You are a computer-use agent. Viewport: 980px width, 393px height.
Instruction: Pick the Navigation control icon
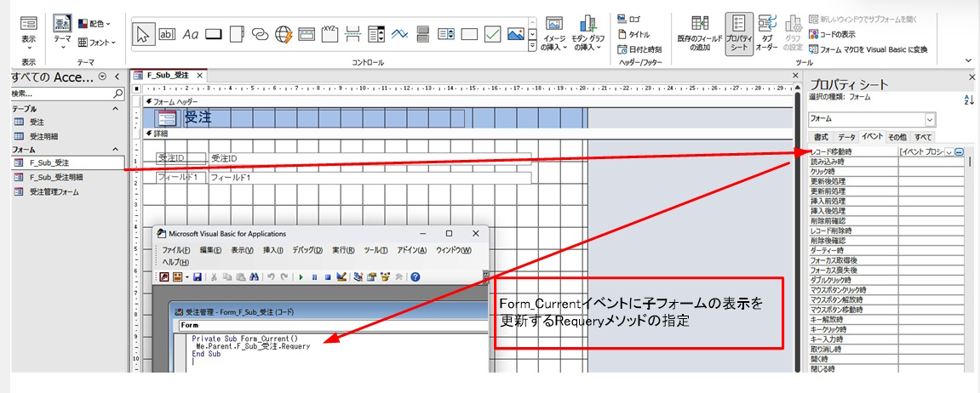coord(307,34)
